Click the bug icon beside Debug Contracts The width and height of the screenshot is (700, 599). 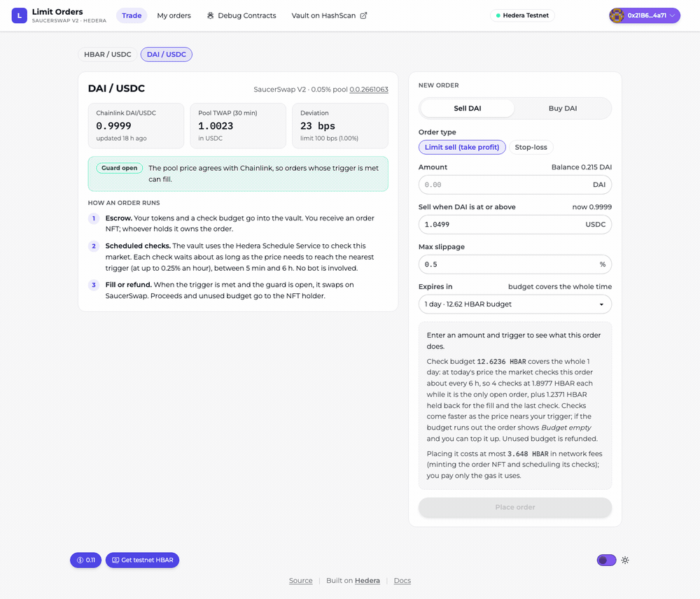click(210, 15)
